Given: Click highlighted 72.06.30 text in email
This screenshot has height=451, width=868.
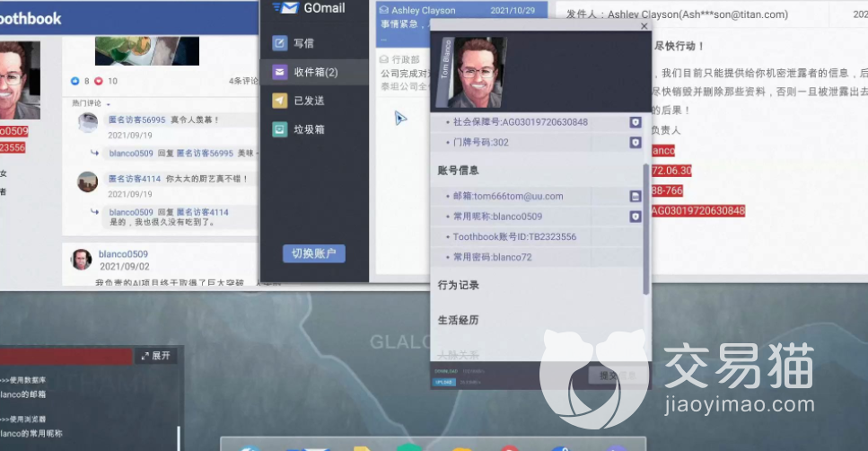Looking at the screenshot, I should click(671, 171).
